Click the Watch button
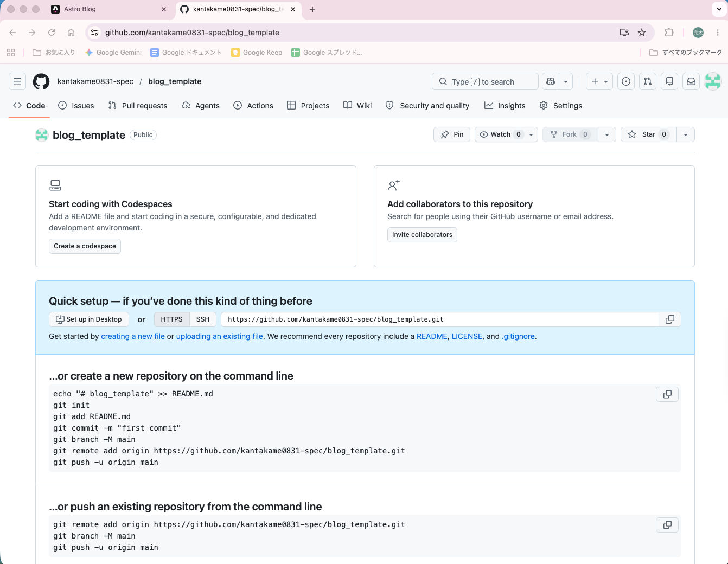This screenshot has height=564, width=728. (500, 134)
